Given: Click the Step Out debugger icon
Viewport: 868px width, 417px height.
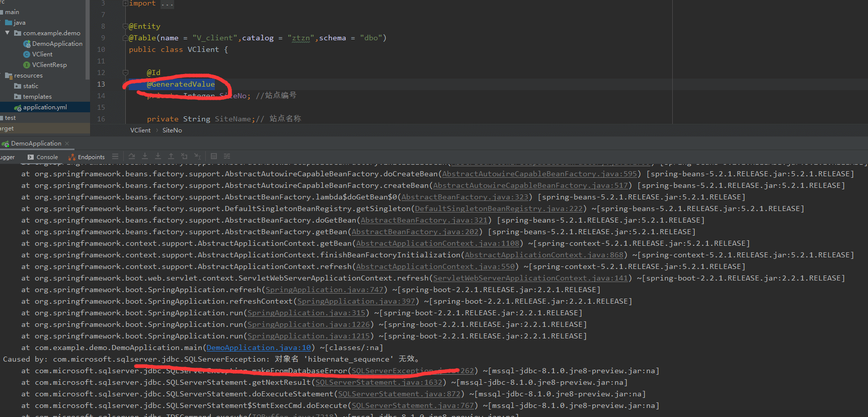Looking at the screenshot, I should (171, 156).
